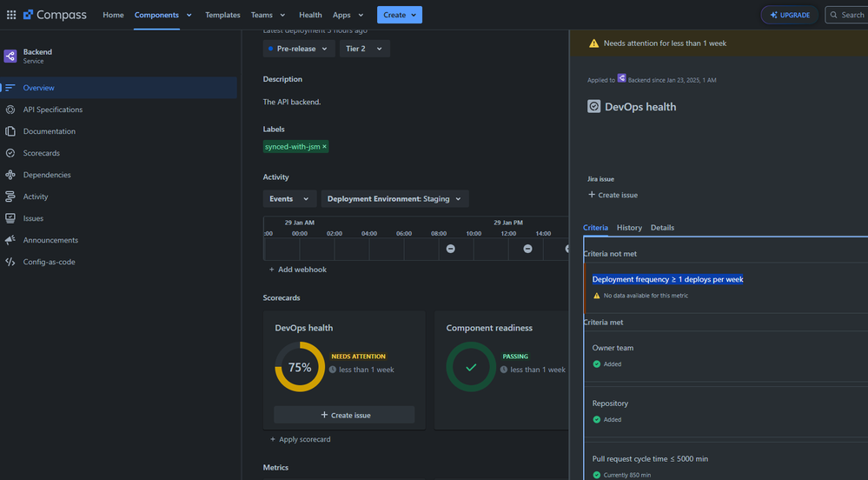Click the UPGRADE button
Viewport: 868px width, 480px height.
[790, 15]
